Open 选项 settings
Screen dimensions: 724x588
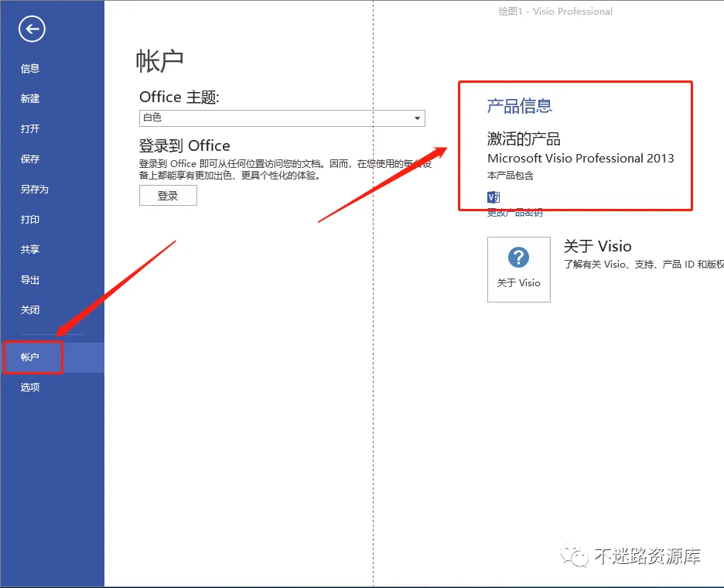pyautogui.click(x=30, y=387)
